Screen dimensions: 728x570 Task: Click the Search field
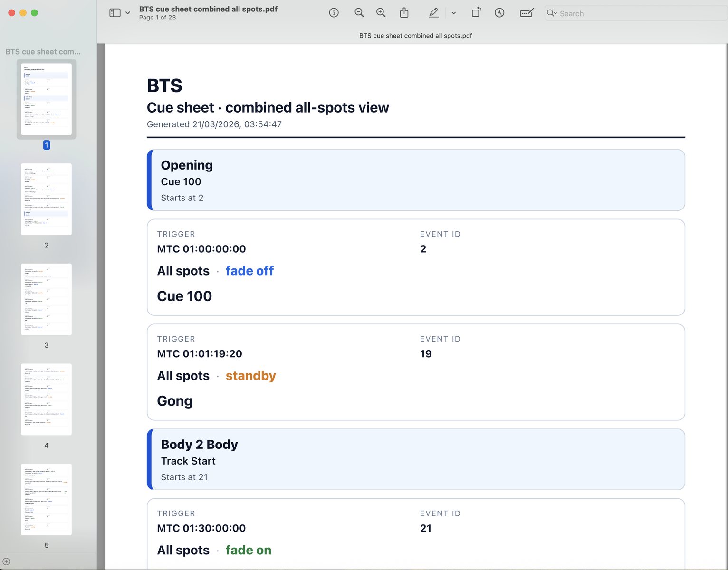[636, 13]
